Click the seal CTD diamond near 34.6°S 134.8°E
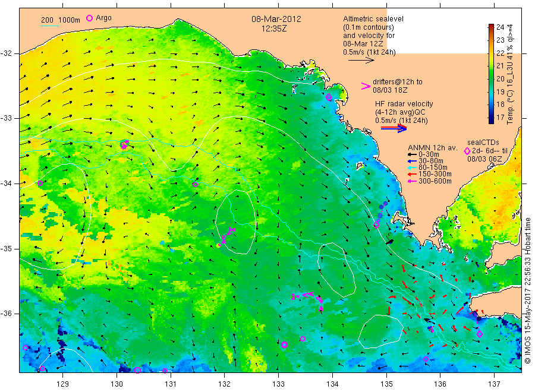 click(376, 225)
